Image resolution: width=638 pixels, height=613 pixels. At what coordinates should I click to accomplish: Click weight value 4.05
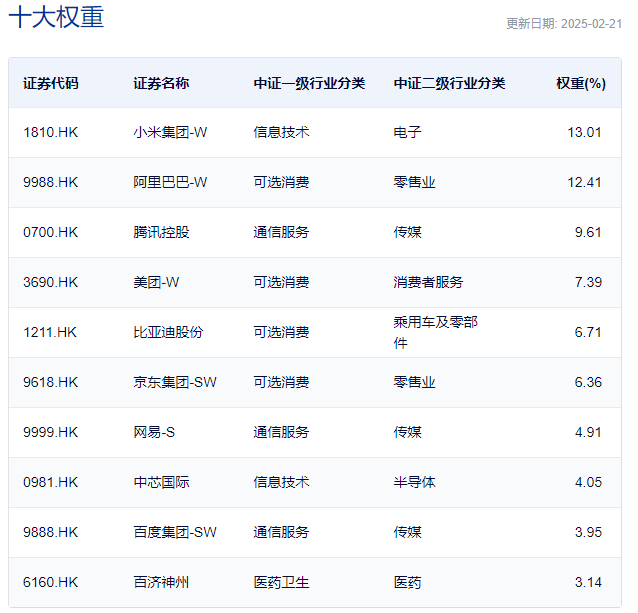click(588, 482)
